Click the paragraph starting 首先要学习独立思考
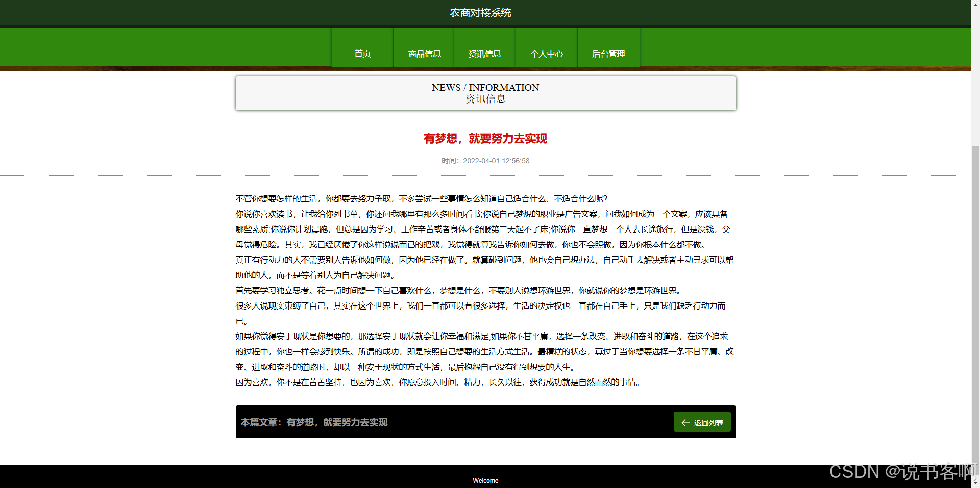This screenshot has width=980, height=488. [459, 291]
